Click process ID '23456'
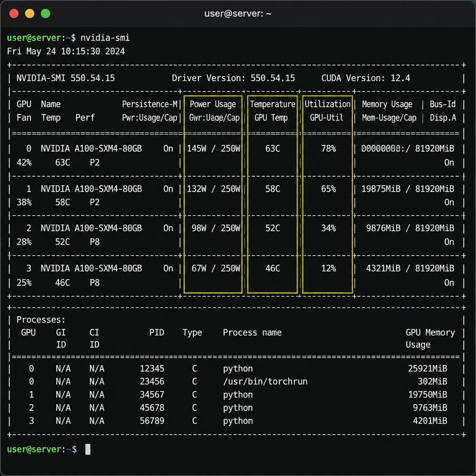Viewport: 476px width, 476px height. pyautogui.click(x=152, y=381)
